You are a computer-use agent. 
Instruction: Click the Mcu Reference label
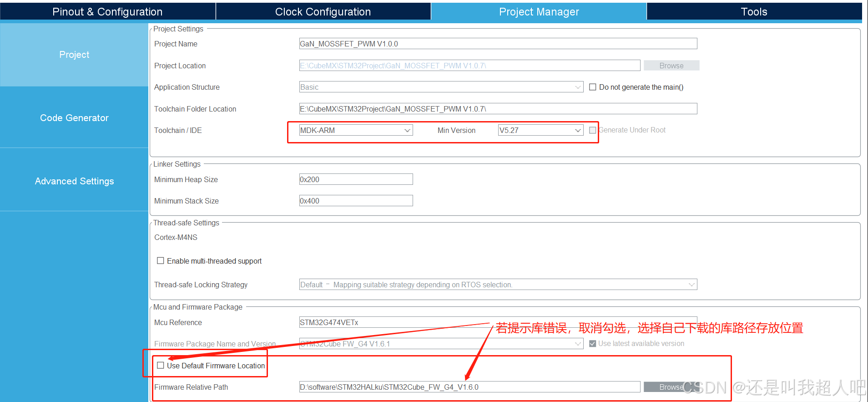pyautogui.click(x=178, y=322)
